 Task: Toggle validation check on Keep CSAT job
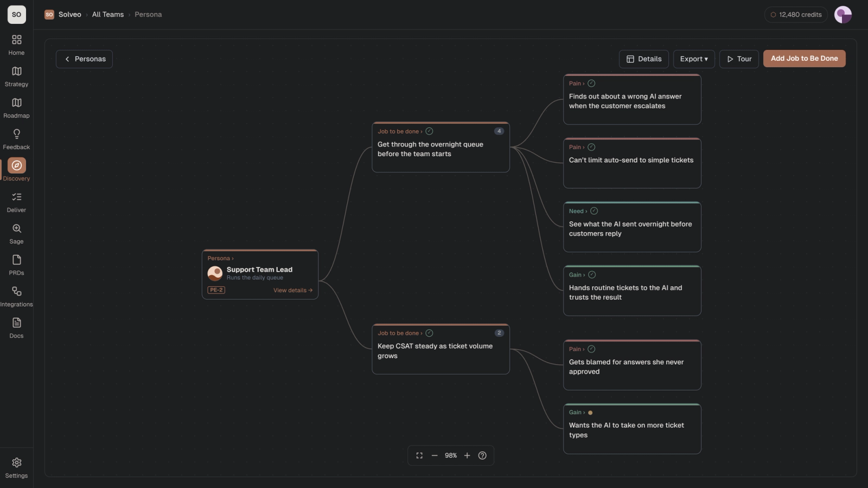point(429,333)
